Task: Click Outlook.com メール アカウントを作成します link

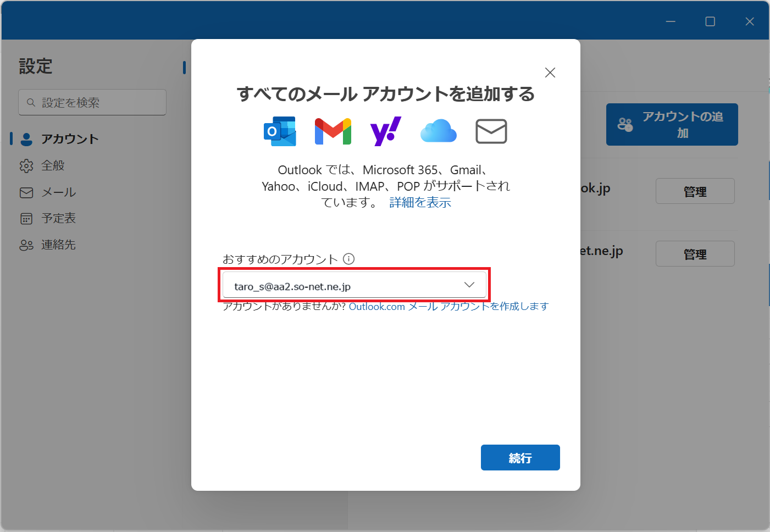Action: click(448, 307)
